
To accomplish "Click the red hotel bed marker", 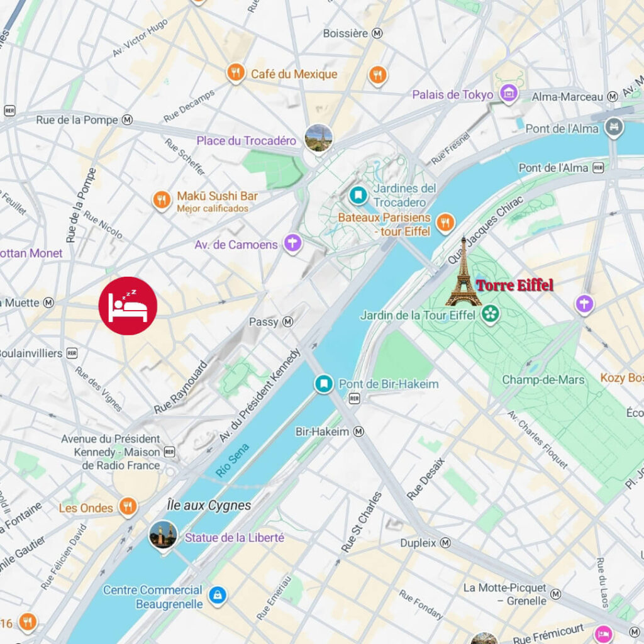I will click(128, 306).
